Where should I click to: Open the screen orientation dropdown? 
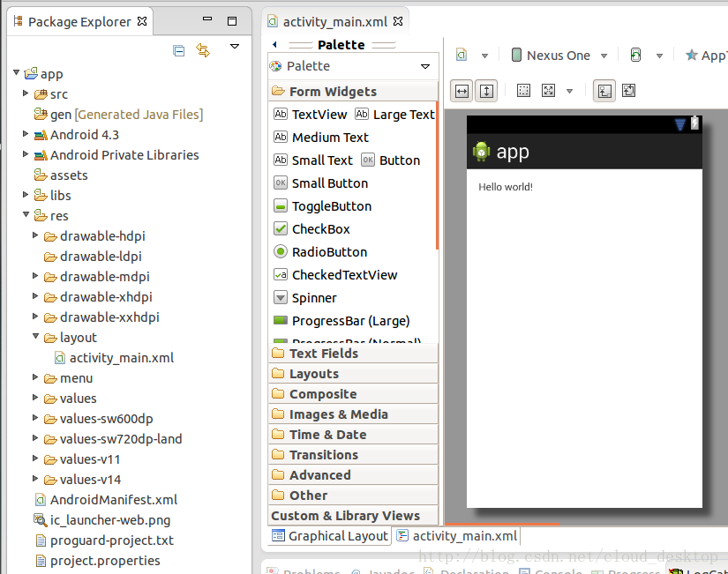point(659,56)
